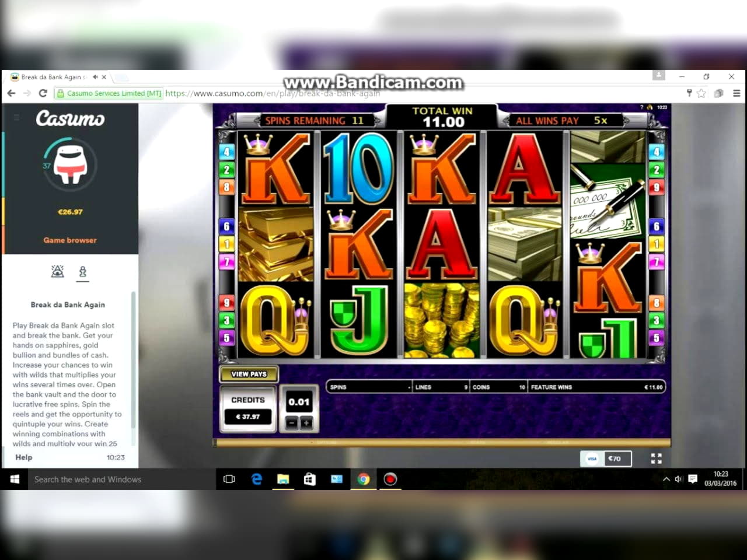Click the €26.97 balance
Screen dimensions: 747x560
click(70, 212)
